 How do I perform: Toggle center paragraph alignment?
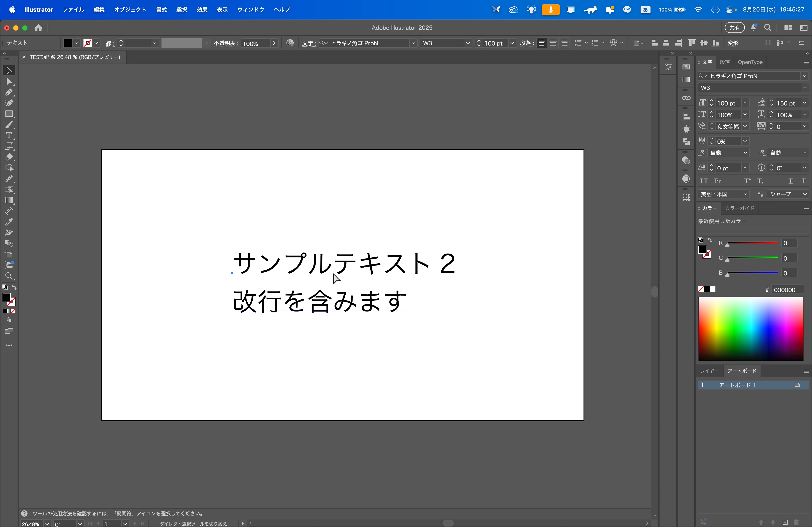[x=553, y=43]
